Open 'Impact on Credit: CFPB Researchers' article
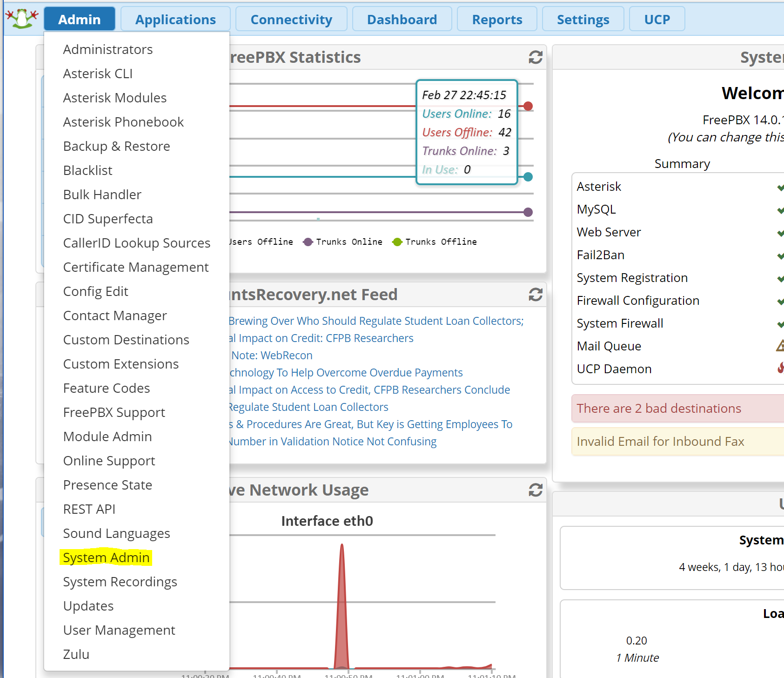The image size is (784, 678). click(322, 338)
